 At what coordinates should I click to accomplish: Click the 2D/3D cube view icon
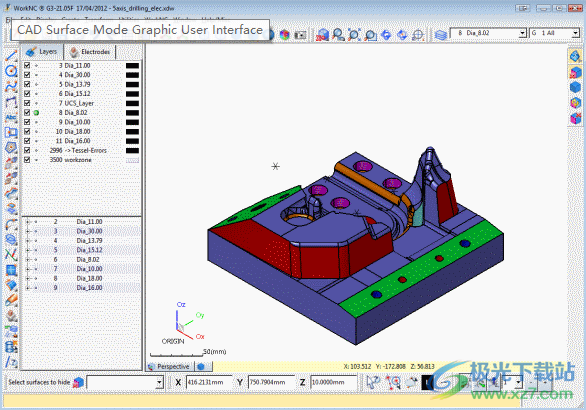322,35
